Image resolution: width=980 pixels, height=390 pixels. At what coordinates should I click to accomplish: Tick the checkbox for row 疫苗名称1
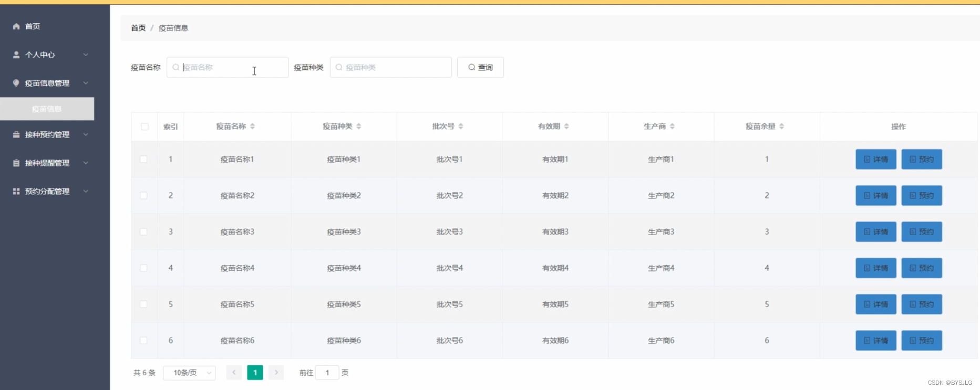click(x=143, y=159)
